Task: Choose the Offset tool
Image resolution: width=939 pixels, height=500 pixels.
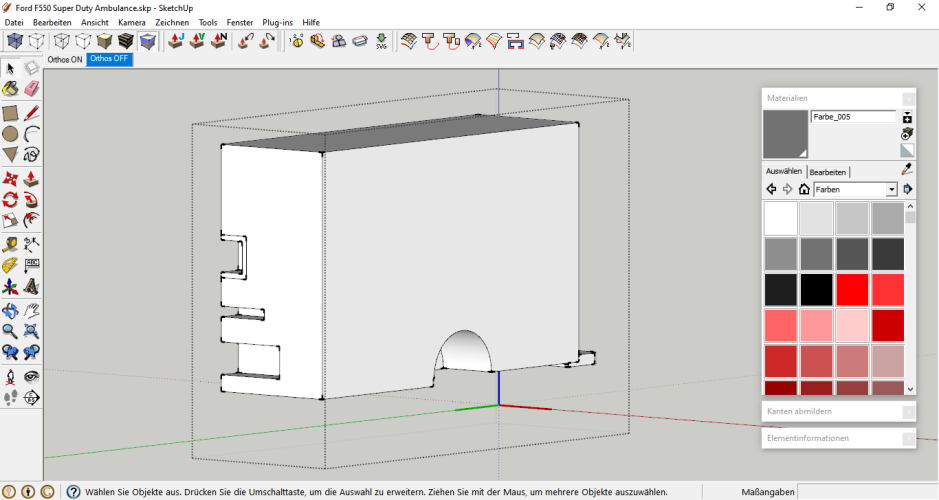Action: pyautogui.click(x=32, y=220)
